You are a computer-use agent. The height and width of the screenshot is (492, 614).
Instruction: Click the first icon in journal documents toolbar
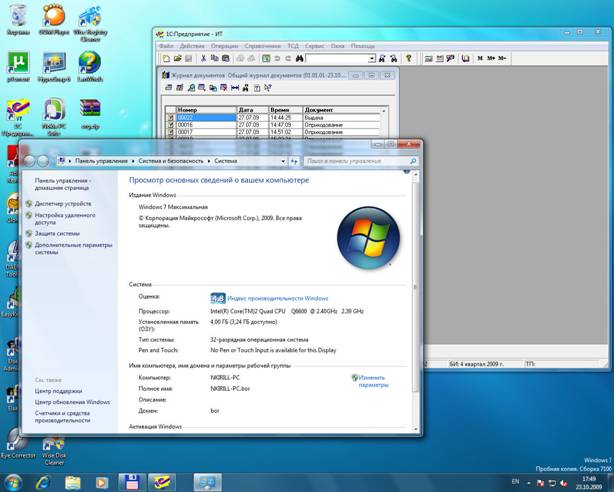(x=168, y=88)
